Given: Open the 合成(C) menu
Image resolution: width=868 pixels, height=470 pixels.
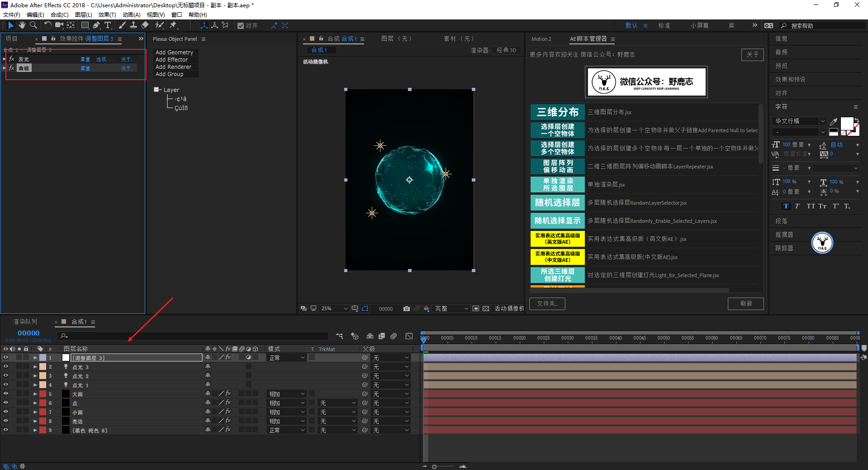Looking at the screenshot, I should pos(59,15).
